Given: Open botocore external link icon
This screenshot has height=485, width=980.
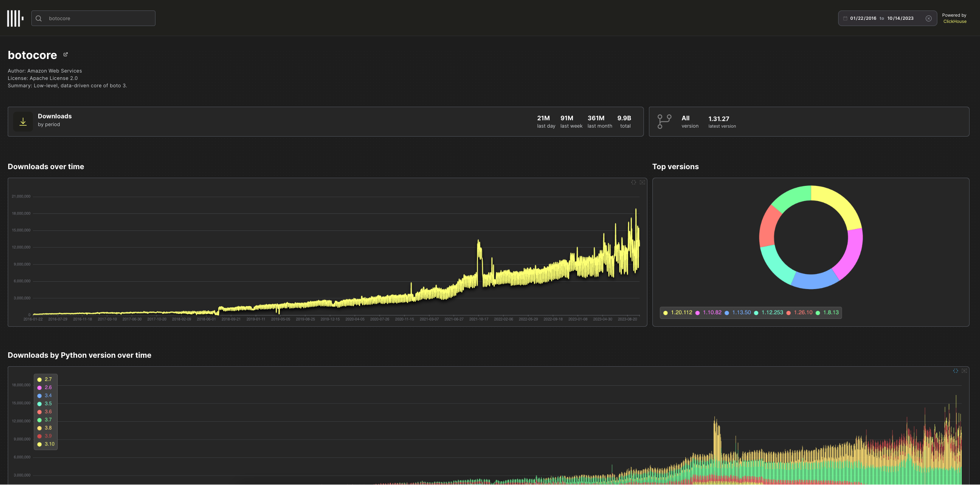Looking at the screenshot, I should click(66, 55).
